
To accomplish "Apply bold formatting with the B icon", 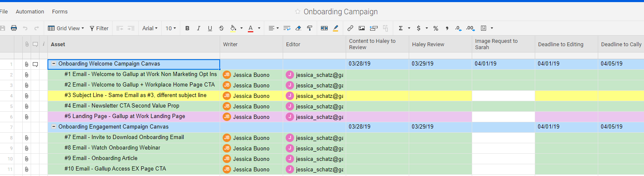I will (187, 28).
